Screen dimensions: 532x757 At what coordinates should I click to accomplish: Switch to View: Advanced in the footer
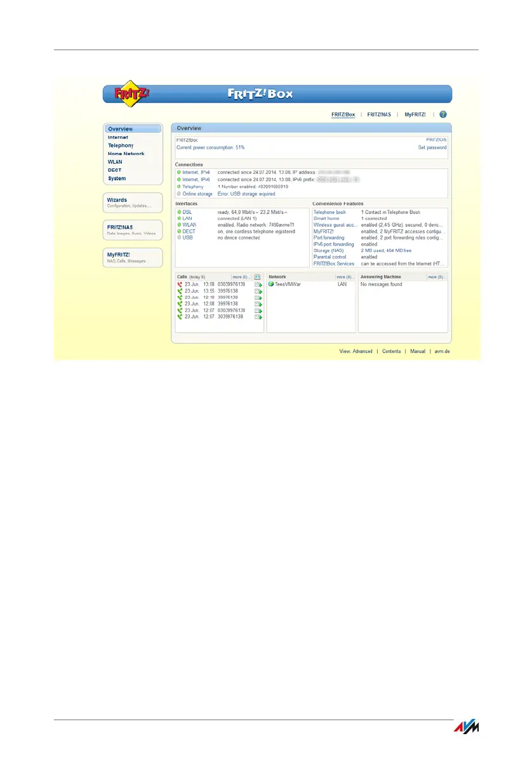pos(356,351)
